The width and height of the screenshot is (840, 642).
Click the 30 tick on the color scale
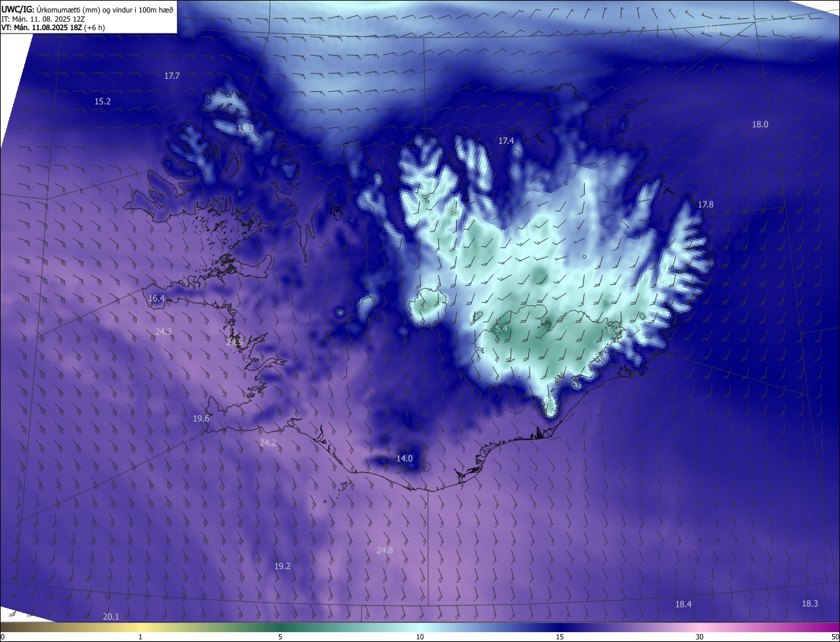(x=700, y=637)
